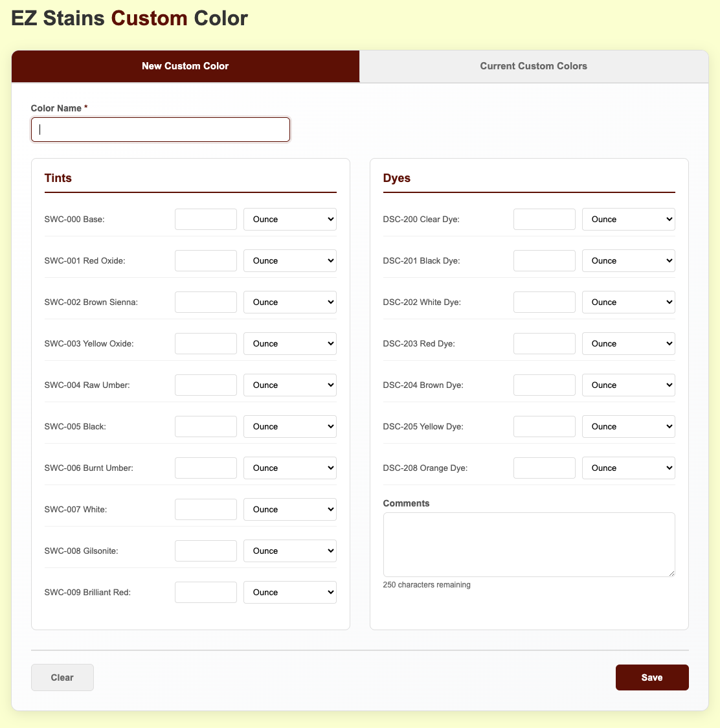Click the DSC-201 Black Dye amount field
The width and height of the screenshot is (720, 728).
click(x=544, y=260)
